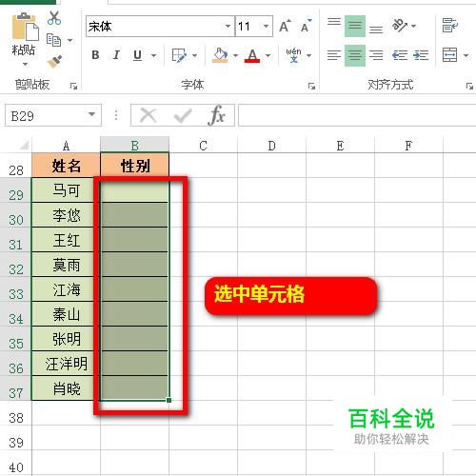
Task: Apply the Fill Color bucket
Action: pos(221,55)
